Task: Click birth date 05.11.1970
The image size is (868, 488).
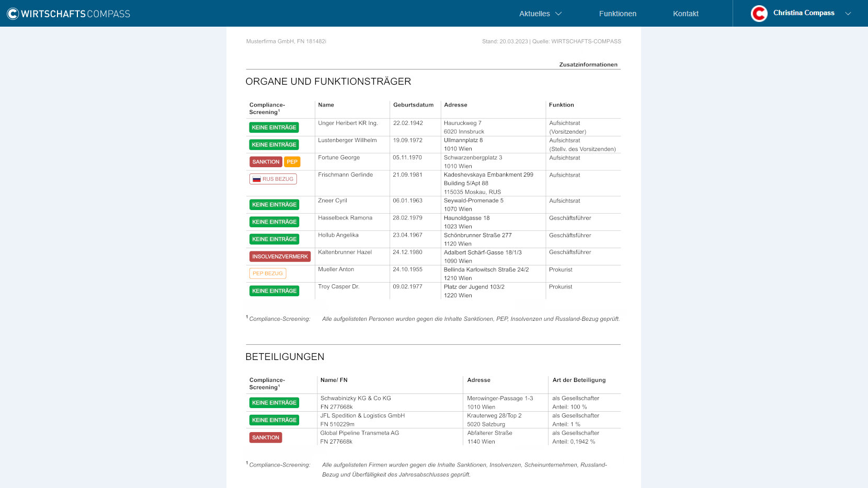Action: click(407, 158)
